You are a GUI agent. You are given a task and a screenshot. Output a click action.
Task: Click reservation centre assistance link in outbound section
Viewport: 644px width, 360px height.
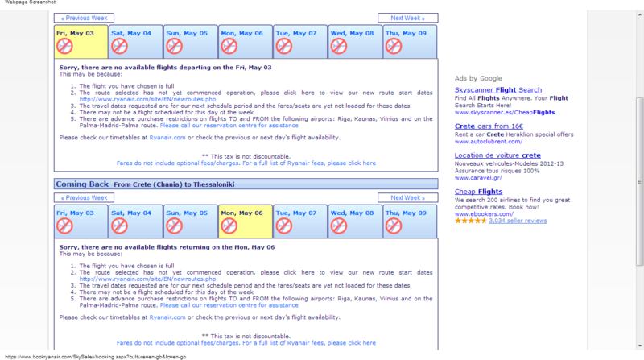(x=229, y=126)
